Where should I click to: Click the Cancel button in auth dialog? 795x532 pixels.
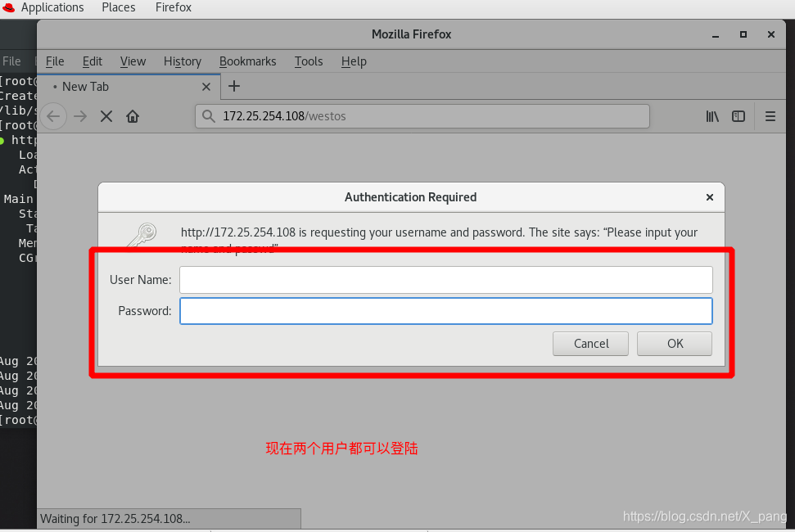tap(590, 344)
